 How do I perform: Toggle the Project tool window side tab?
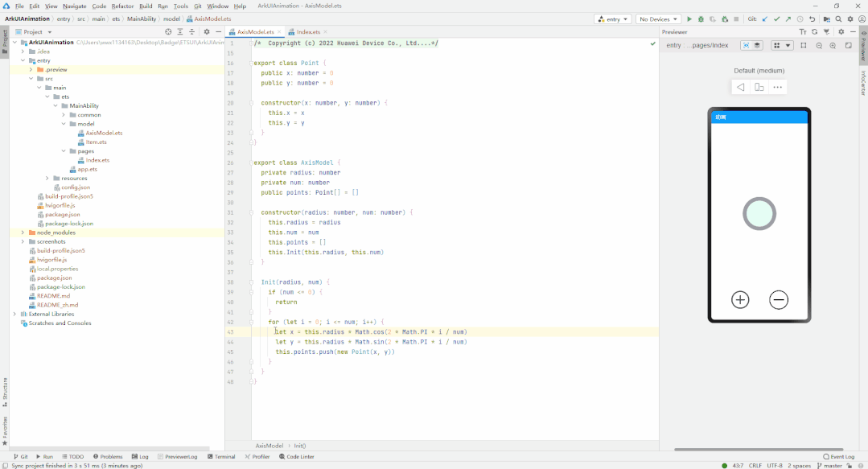click(x=5, y=42)
